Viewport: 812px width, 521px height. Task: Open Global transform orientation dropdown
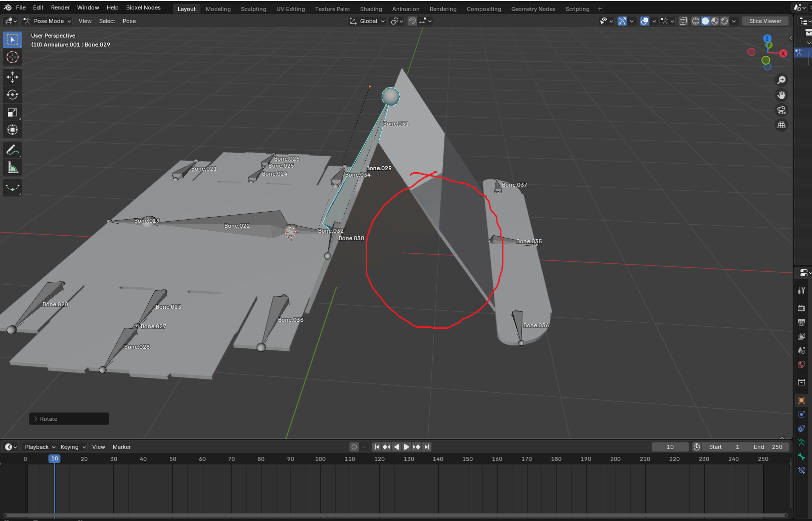368,21
